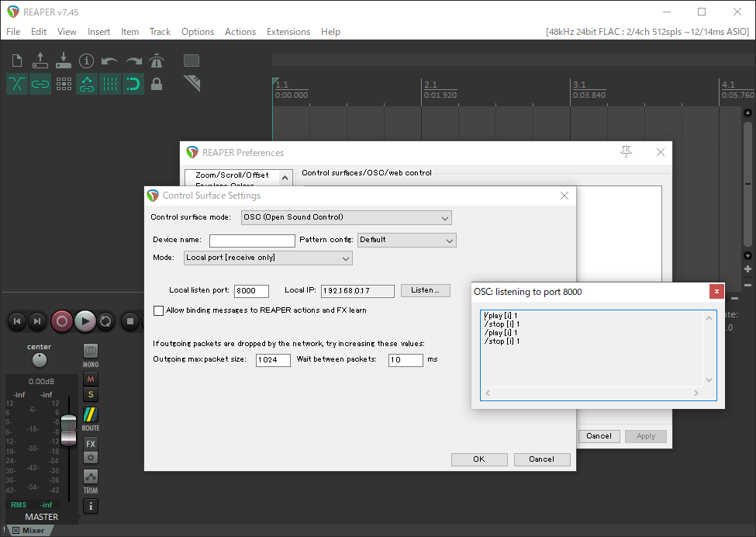Toggle the lock icon in toolbar
Image resolution: width=756 pixels, height=537 pixels.
tap(156, 84)
